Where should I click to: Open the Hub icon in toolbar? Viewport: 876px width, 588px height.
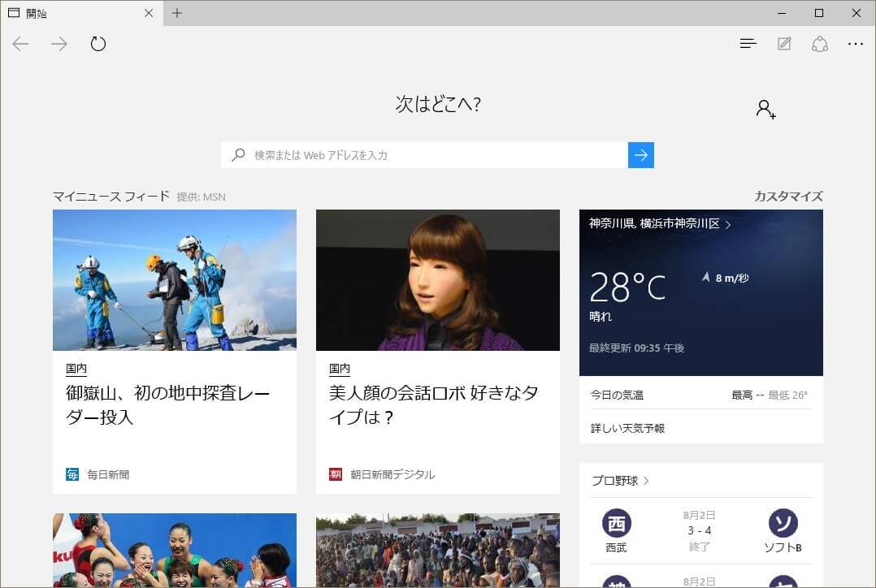pos(748,44)
